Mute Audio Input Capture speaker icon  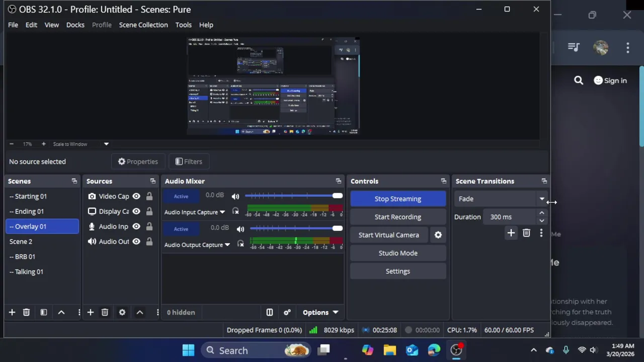pos(235,196)
